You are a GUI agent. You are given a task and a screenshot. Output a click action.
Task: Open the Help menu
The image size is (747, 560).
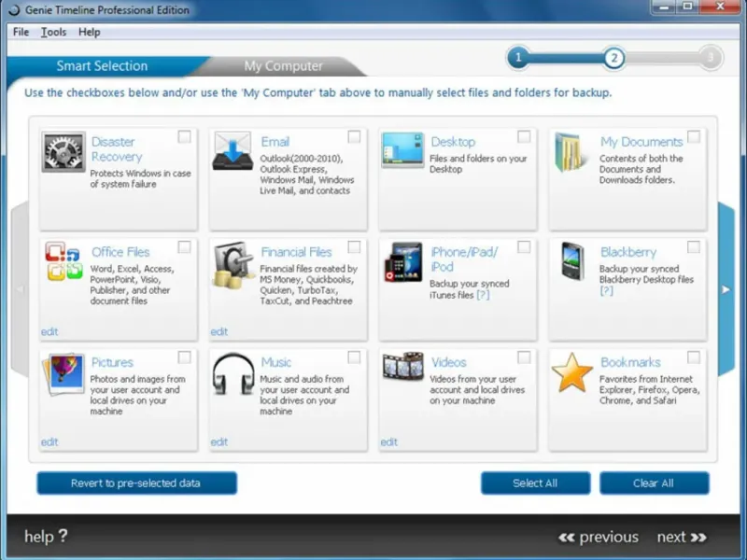[89, 32]
